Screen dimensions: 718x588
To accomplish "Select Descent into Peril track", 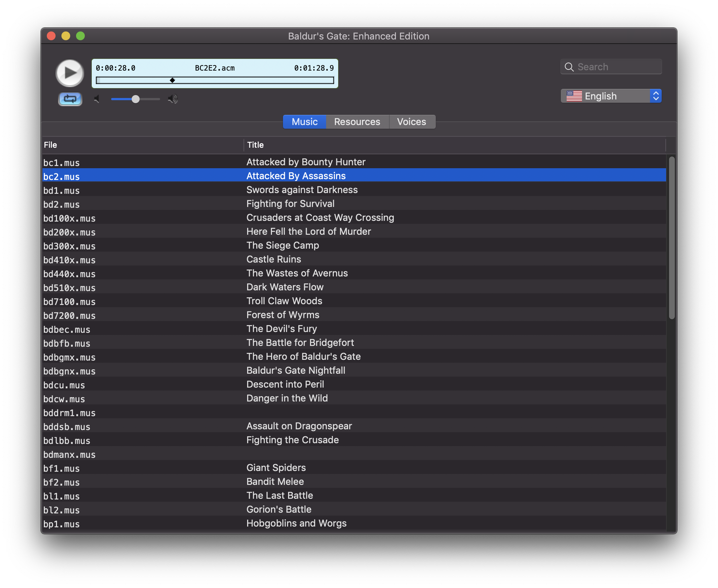I will (354, 384).
